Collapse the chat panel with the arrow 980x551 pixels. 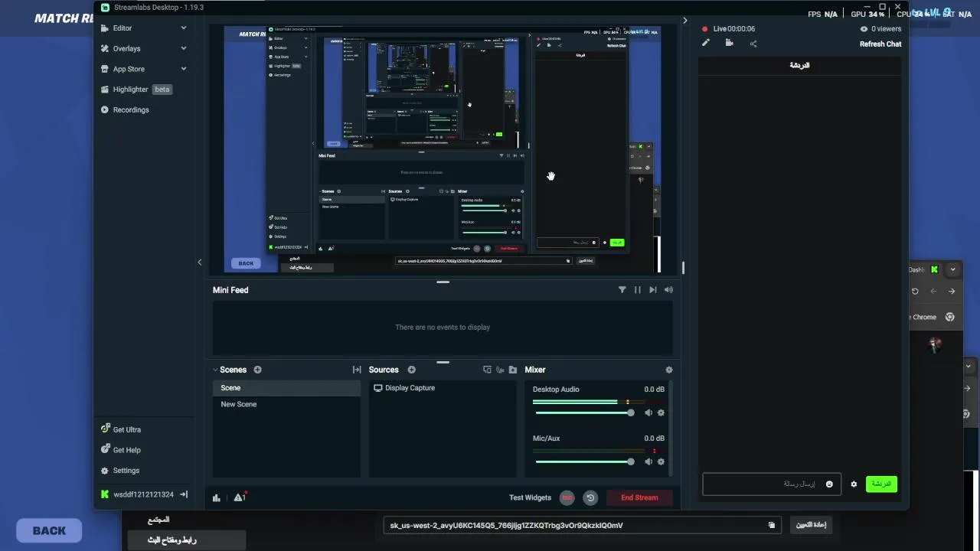point(684,21)
